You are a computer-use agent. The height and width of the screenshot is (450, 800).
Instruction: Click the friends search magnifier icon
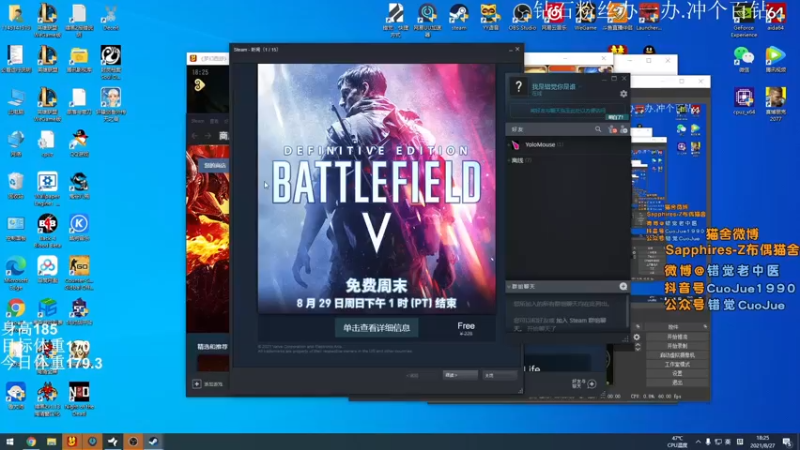pyautogui.click(x=598, y=130)
